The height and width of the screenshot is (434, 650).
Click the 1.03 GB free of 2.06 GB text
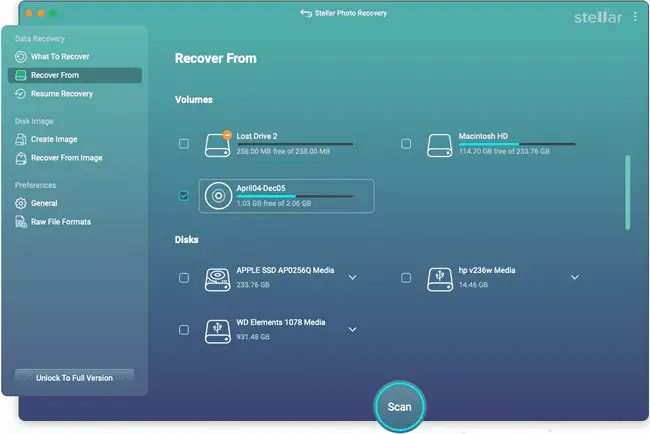[x=274, y=203]
